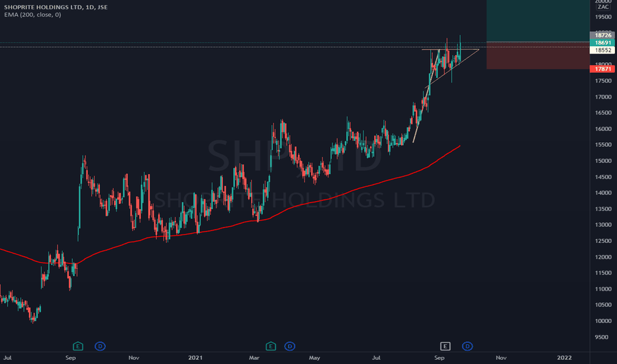617x364 pixels.
Task: Click the 15000 price axis label
Action: (x=603, y=161)
